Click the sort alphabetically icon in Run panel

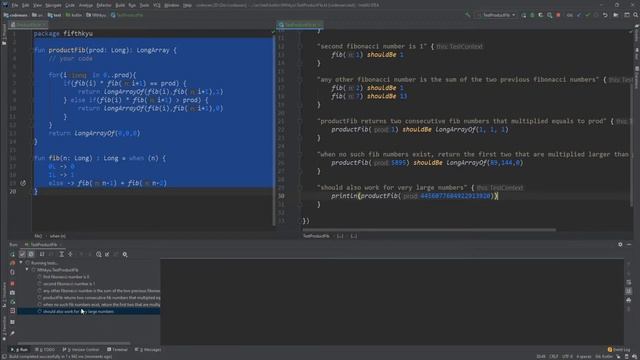click(x=42, y=254)
